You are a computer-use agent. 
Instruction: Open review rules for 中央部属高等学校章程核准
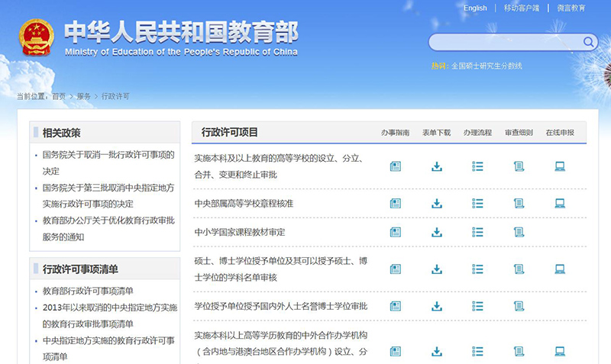519,203
